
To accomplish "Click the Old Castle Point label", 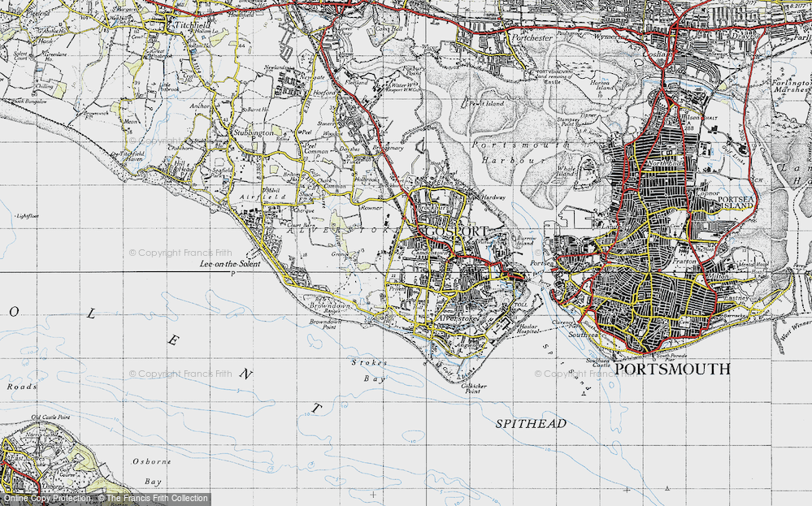I will click(50, 417).
